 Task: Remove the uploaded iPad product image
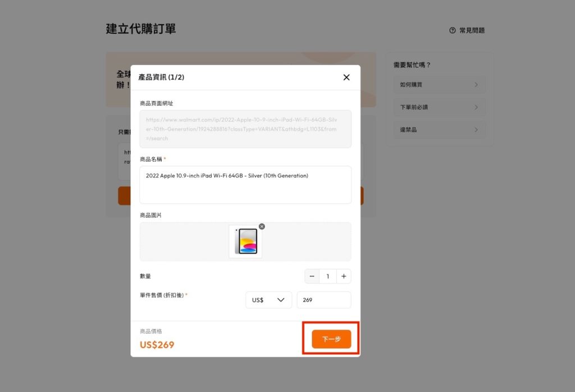pyautogui.click(x=262, y=226)
